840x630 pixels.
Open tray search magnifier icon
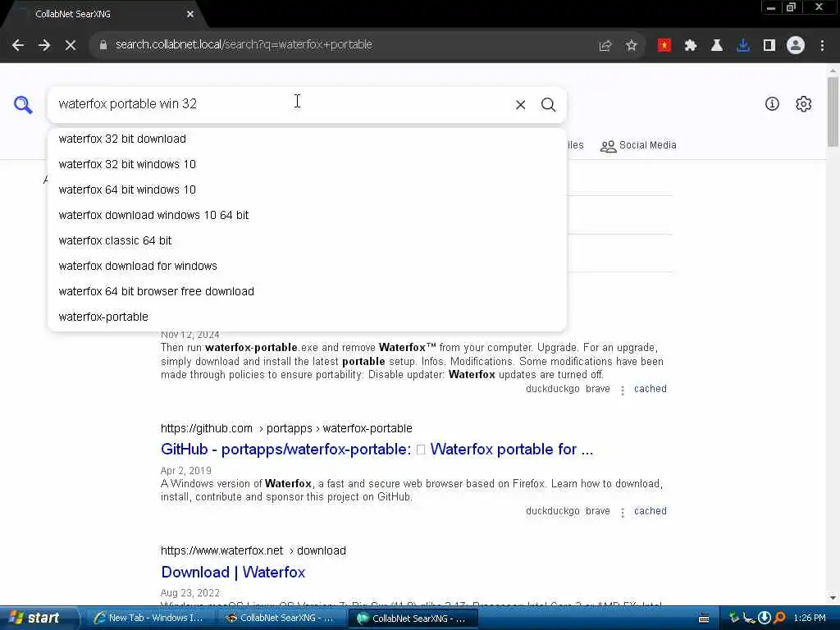coord(780,619)
